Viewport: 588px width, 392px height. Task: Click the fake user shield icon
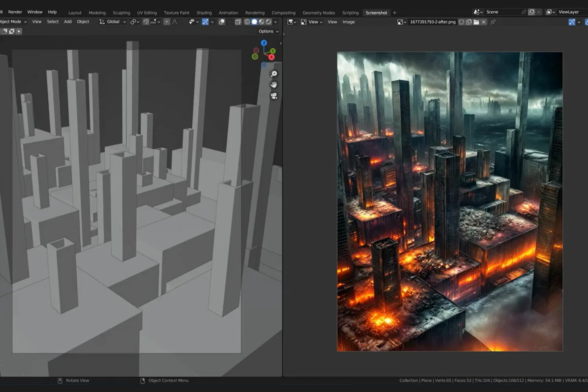tap(461, 22)
